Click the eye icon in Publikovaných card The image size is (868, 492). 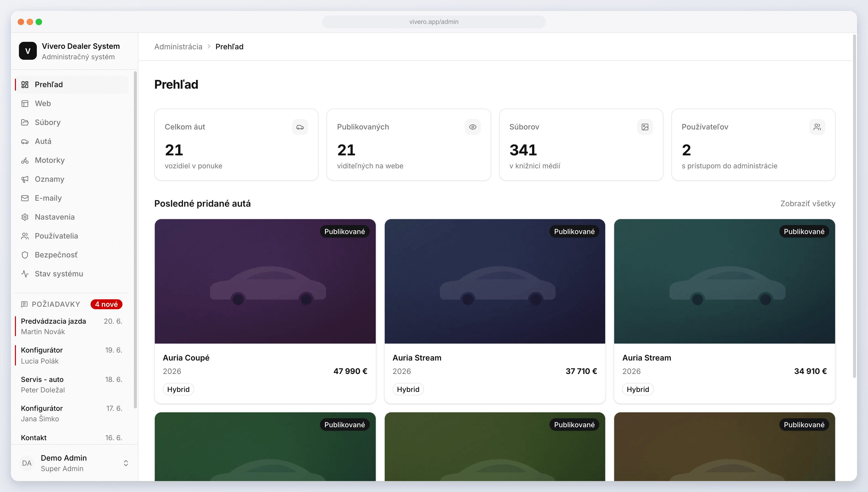pyautogui.click(x=473, y=127)
